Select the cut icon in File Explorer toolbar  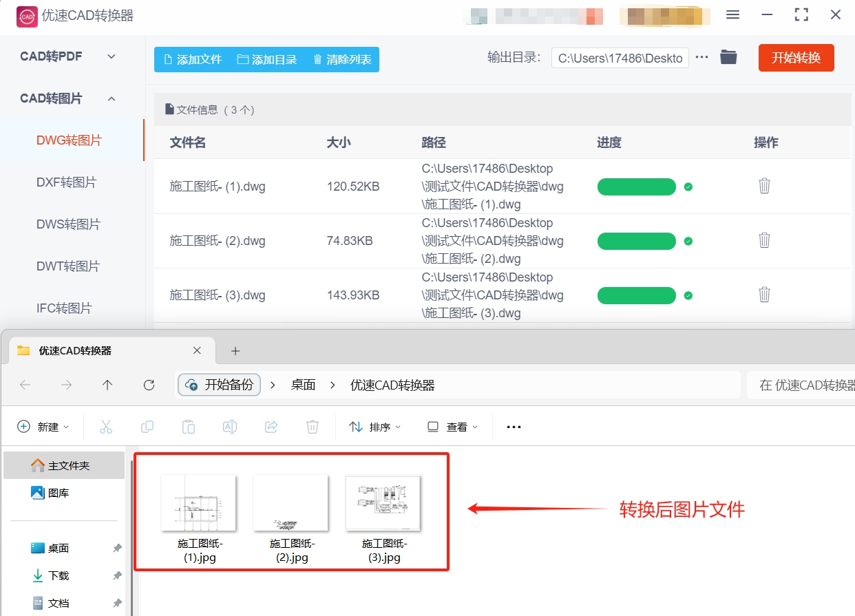click(x=106, y=427)
